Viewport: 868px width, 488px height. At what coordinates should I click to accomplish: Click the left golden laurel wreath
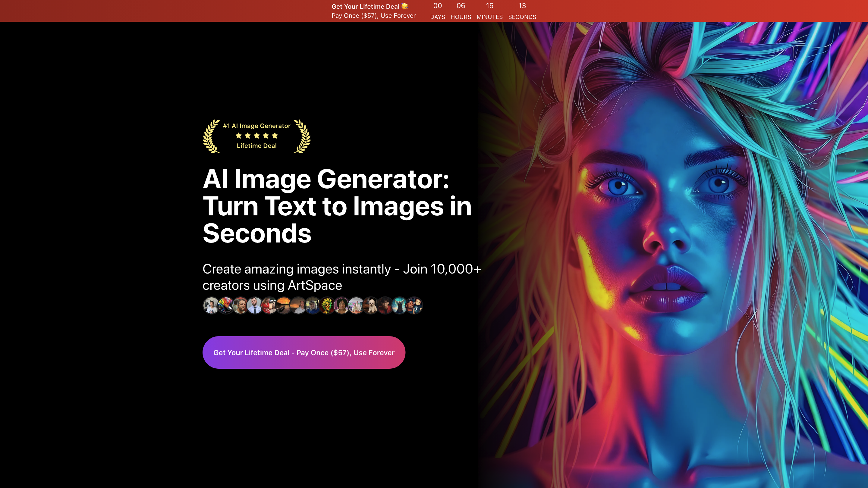point(211,136)
